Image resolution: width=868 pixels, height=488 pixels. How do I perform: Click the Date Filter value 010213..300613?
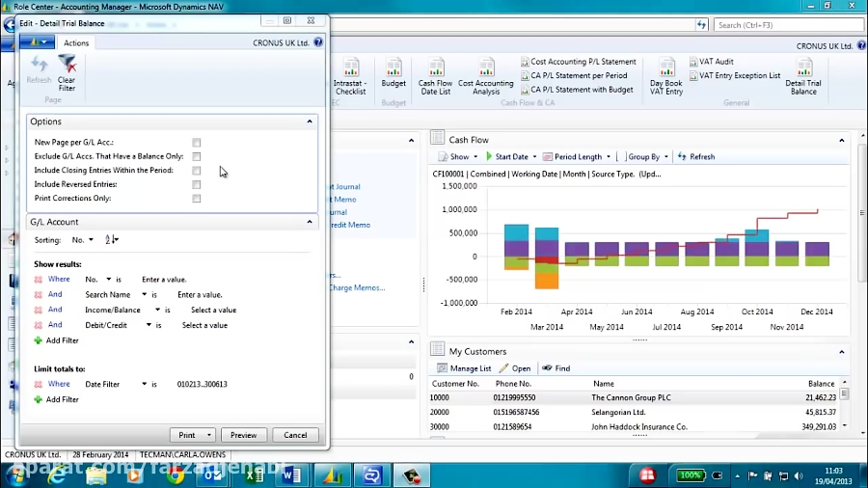coord(203,384)
